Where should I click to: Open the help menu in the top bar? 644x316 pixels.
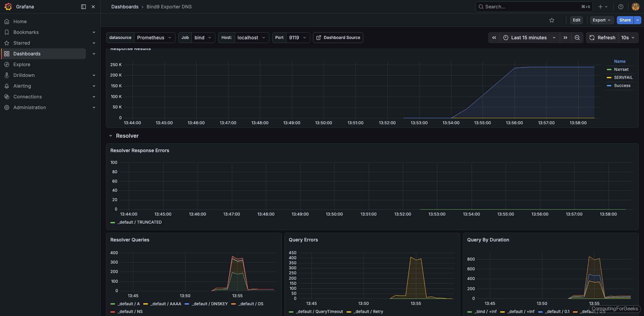[x=621, y=6]
